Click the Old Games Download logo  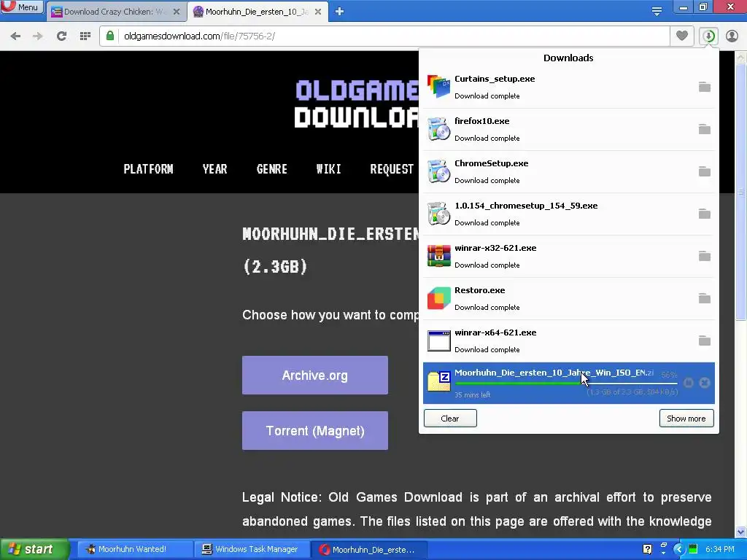(356, 104)
